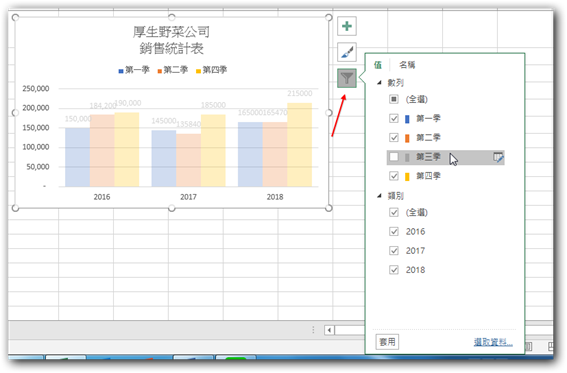
Task: Uncheck the 2018 category checkbox
Action: coord(394,270)
